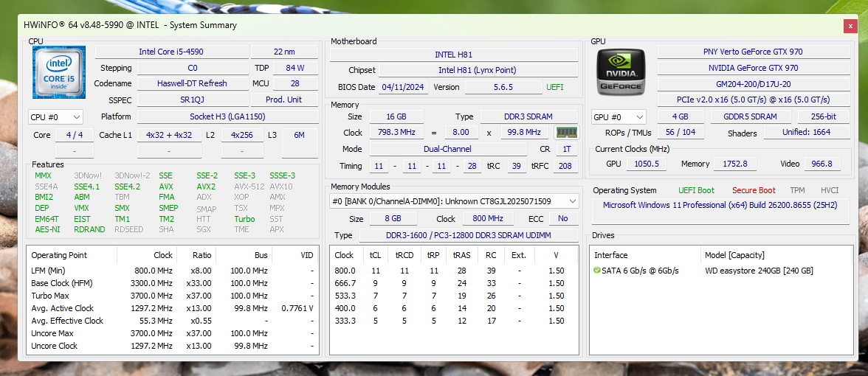
Task: Click the SSPEC value SR1QJ
Action: pos(192,100)
